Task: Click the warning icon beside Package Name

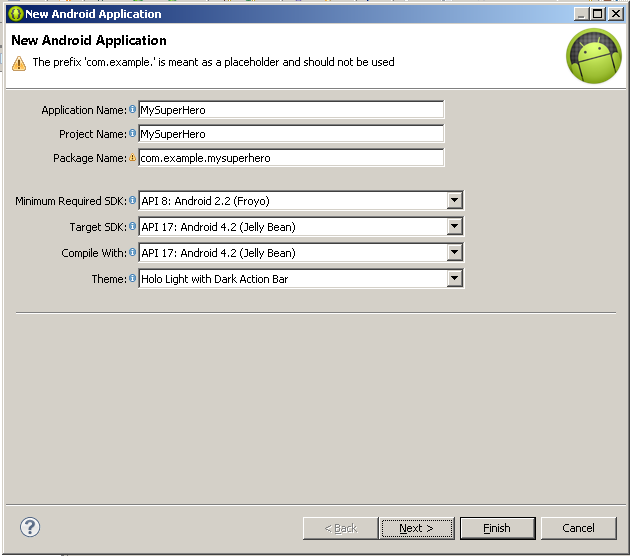Action: click(132, 157)
